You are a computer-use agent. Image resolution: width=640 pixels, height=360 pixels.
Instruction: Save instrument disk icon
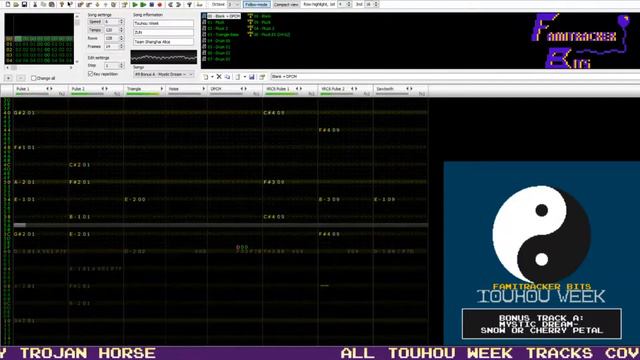[x=252, y=76]
